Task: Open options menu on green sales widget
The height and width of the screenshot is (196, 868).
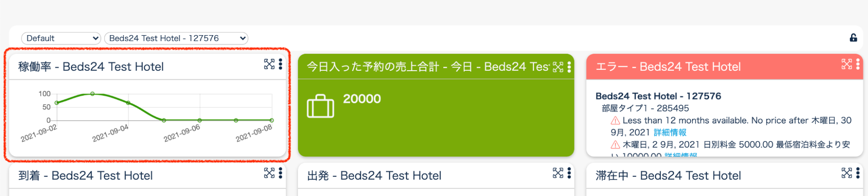Action: pyautogui.click(x=569, y=67)
